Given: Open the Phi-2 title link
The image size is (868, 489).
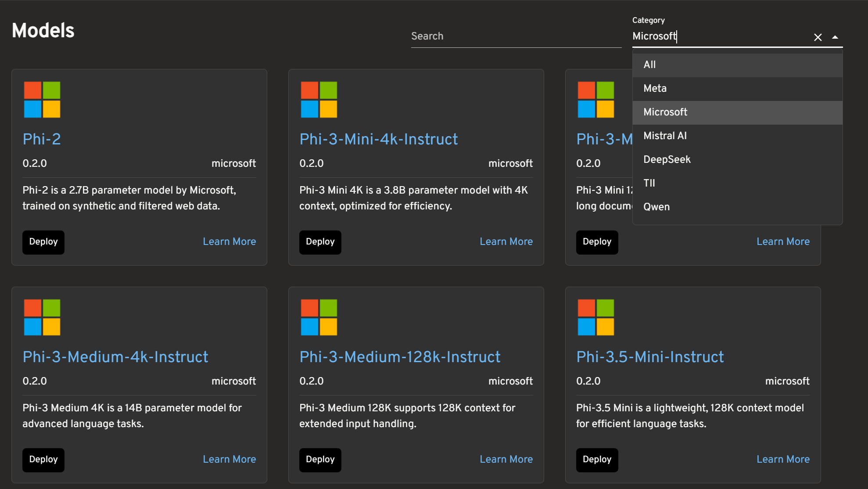Looking at the screenshot, I should point(42,139).
